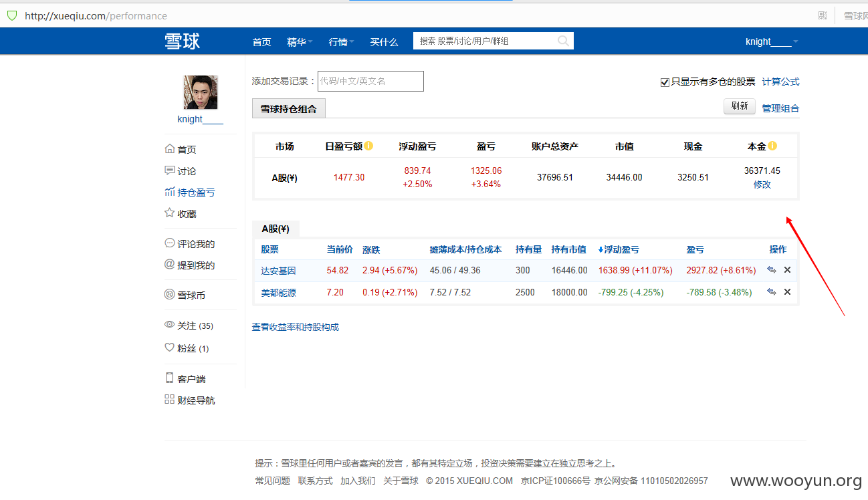Click the 摊薄成本/持仓成本 column header
The width and height of the screenshot is (868, 500).
point(465,249)
